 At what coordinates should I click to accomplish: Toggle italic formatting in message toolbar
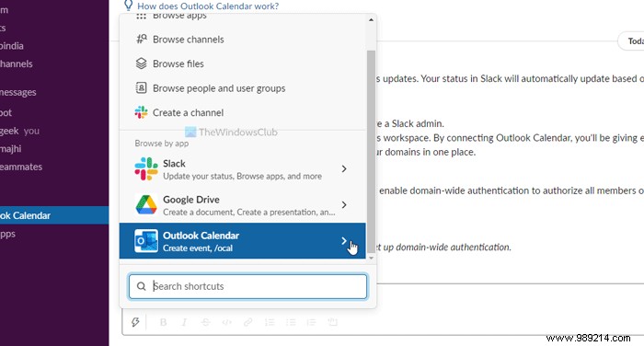(184, 322)
